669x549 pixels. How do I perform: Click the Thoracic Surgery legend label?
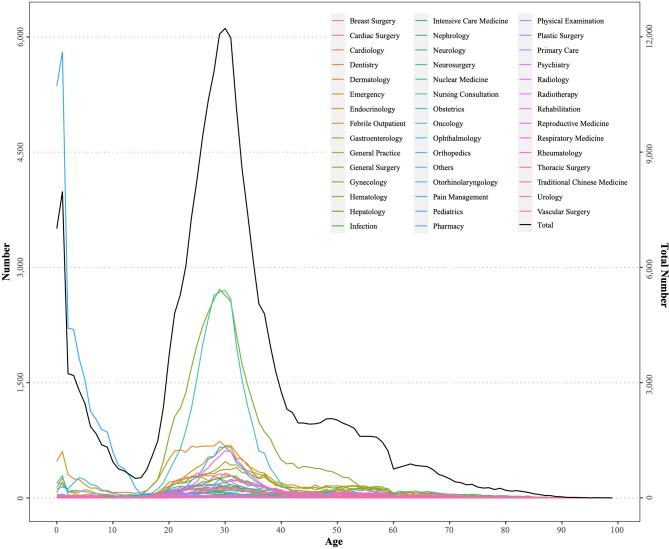[563, 168]
